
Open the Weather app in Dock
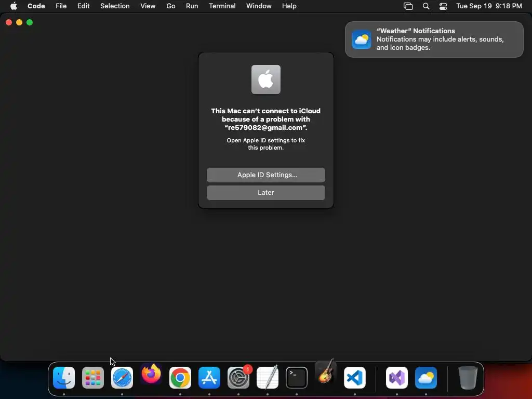[426, 378]
